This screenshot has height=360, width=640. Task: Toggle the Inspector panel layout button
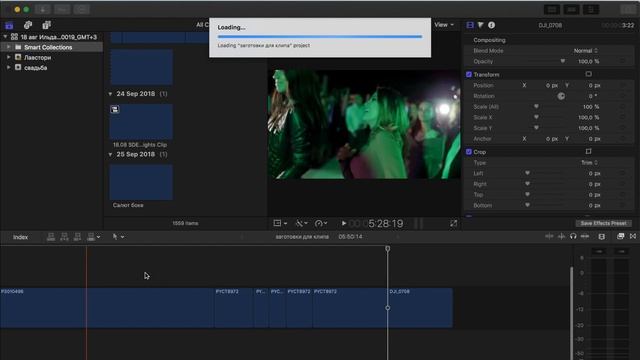point(591,9)
